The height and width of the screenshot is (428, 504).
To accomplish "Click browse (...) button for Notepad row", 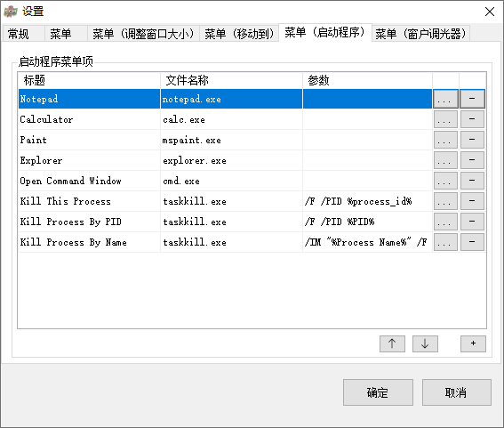I will (445, 99).
